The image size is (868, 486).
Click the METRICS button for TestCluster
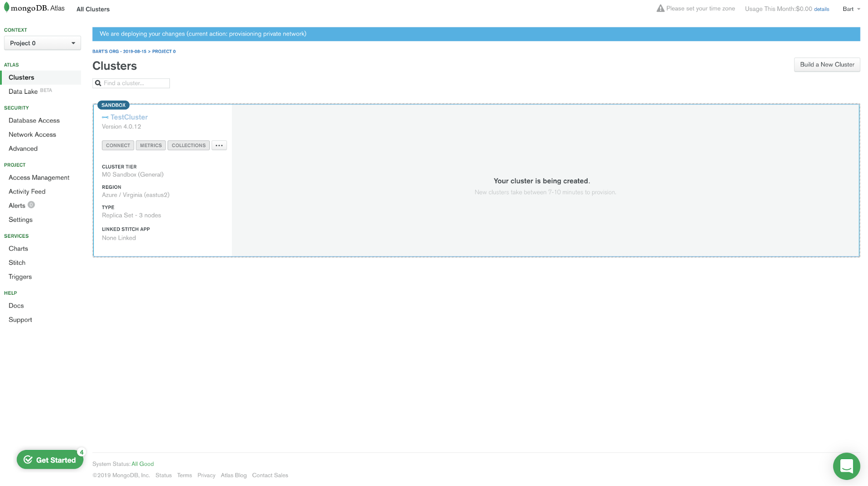(151, 145)
